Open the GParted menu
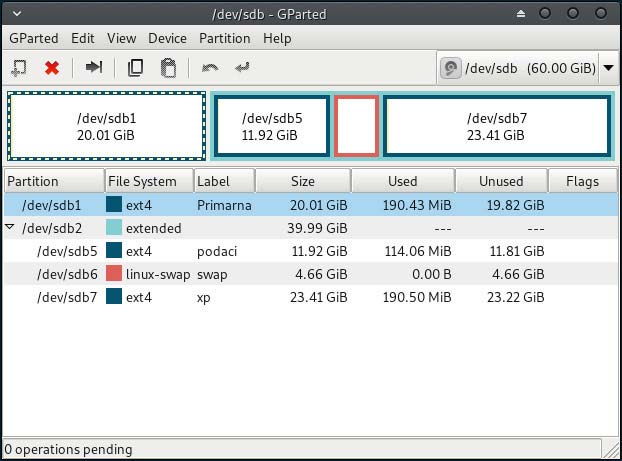 34,38
